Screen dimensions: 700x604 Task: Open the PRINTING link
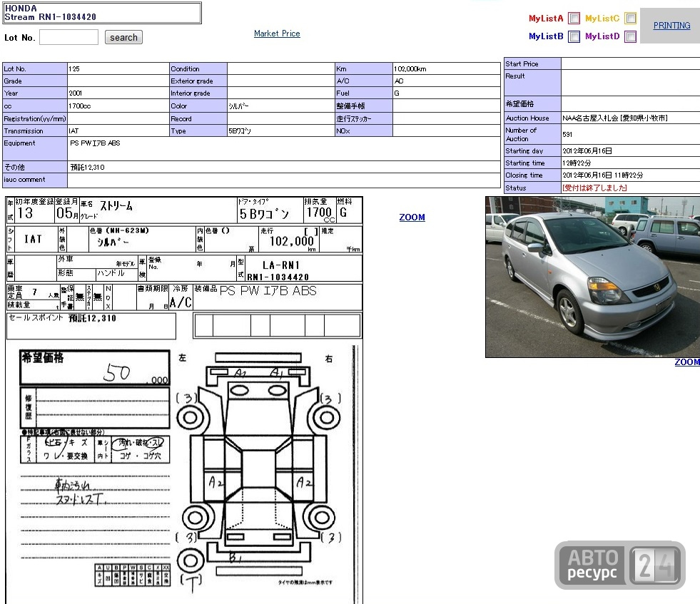tap(671, 26)
